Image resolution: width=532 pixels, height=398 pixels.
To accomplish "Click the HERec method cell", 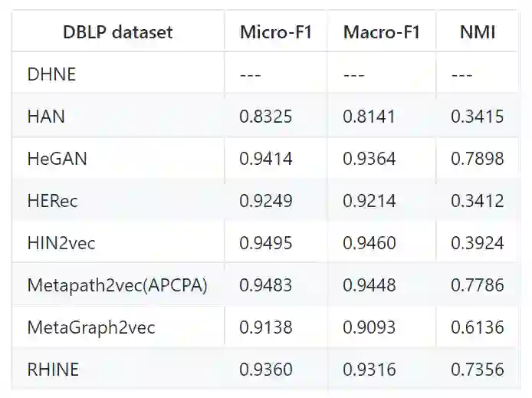I will pos(52,201).
